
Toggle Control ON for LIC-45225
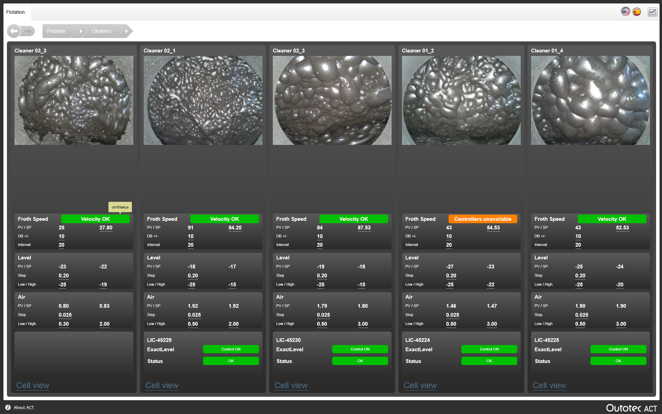619,349
